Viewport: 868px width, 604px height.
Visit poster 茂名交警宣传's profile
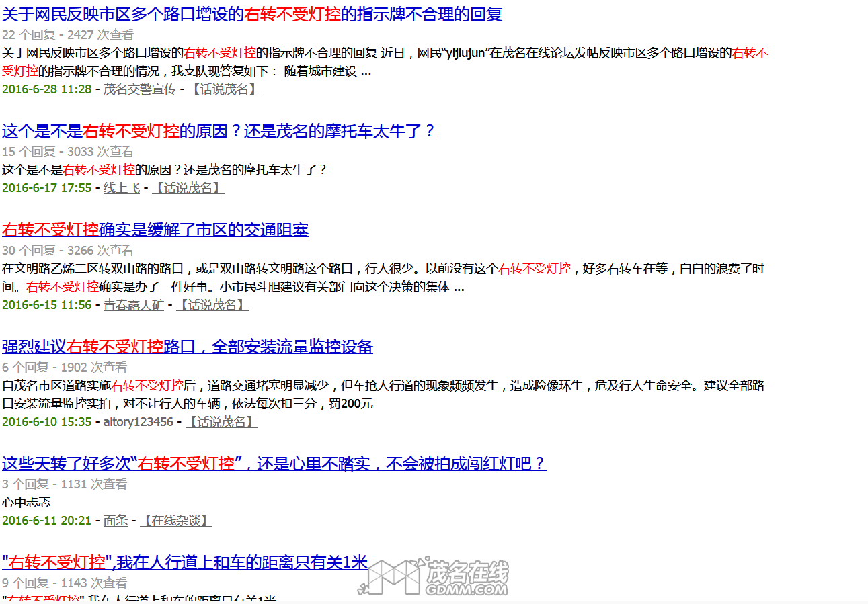[x=139, y=88]
